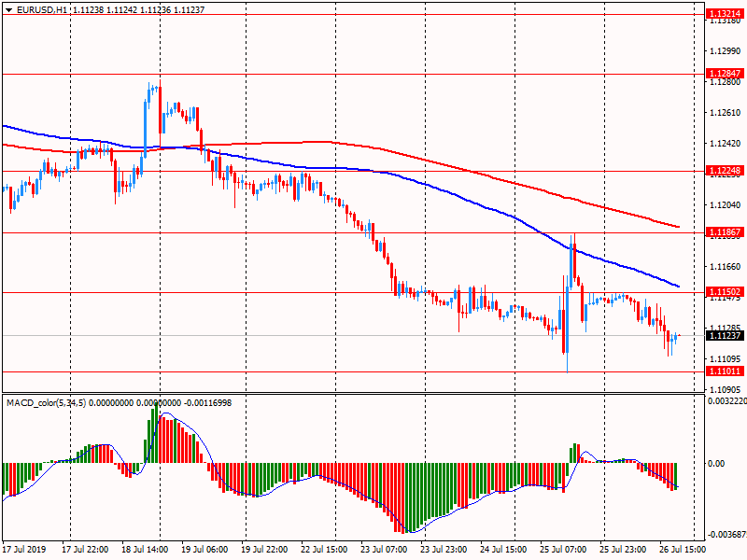Screen dimensions: 747x560
Task: Click the 17 Jul 22:00 time label
Action: pyautogui.click(x=85, y=549)
